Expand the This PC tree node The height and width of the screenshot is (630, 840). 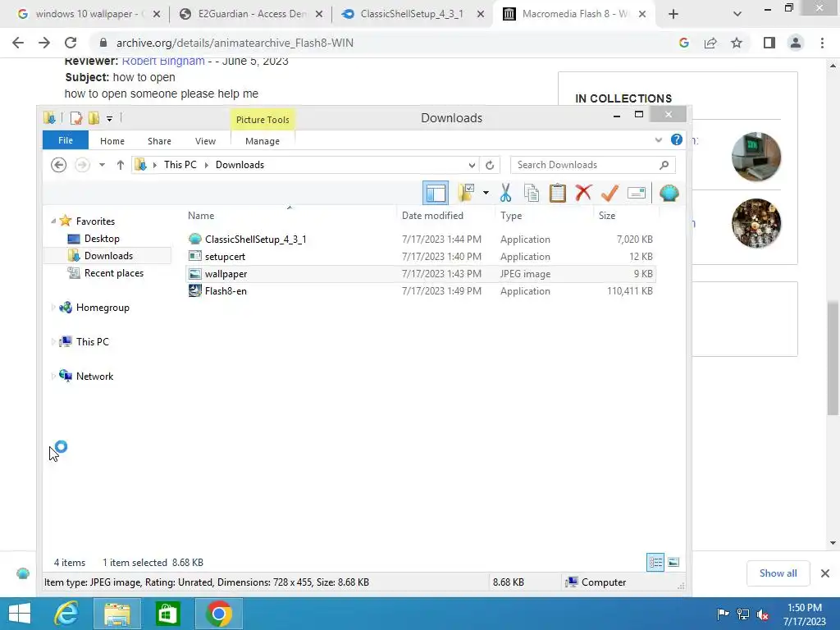[x=53, y=342]
